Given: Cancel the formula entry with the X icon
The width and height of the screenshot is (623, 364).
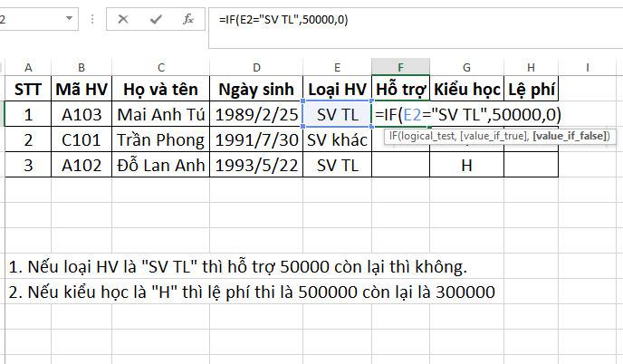Looking at the screenshot, I should pyautogui.click(x=123, y=19).
